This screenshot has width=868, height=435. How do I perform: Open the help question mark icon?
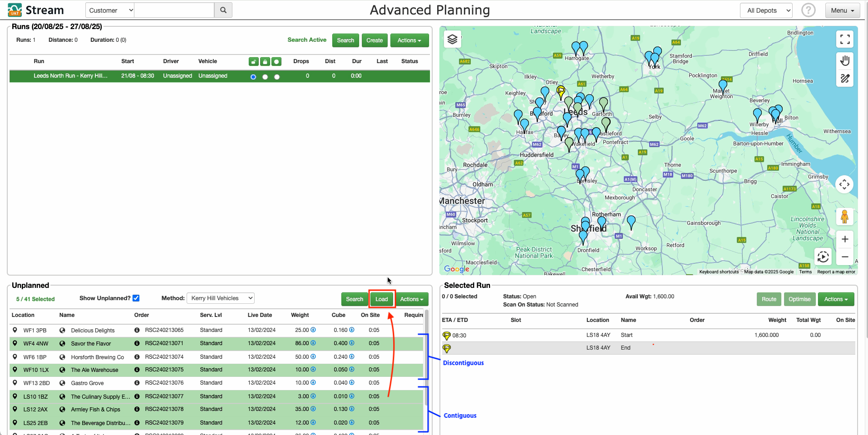pos(808,10)
